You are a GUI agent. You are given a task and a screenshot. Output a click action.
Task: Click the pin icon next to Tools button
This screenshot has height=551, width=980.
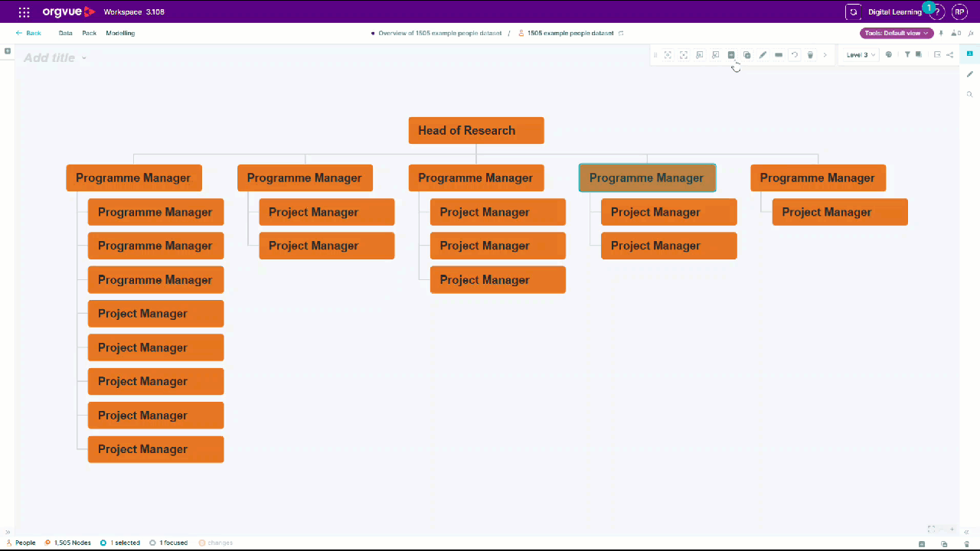(x=941, y=33)
